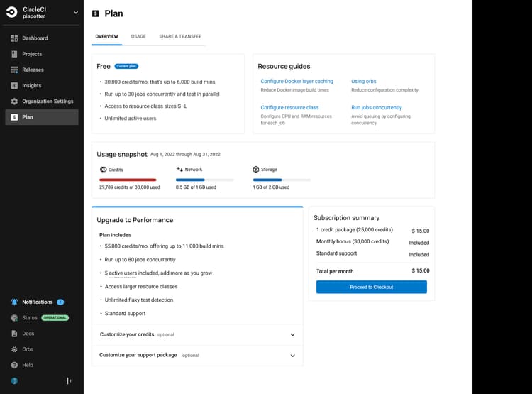
Task: Click the Docs document icon
Action: pos(14,334)
